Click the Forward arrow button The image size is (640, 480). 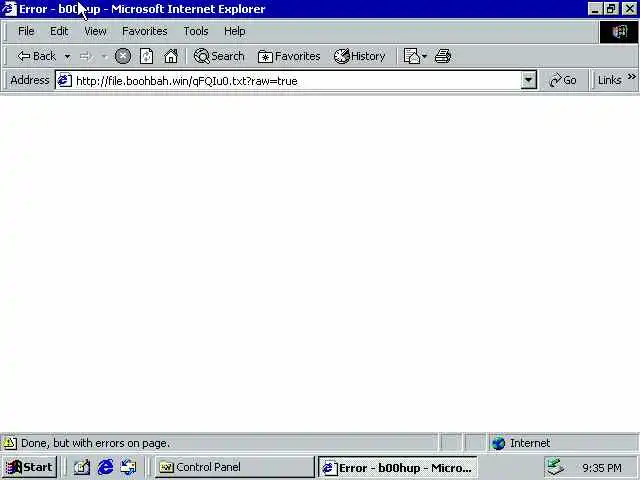point(85,56)
